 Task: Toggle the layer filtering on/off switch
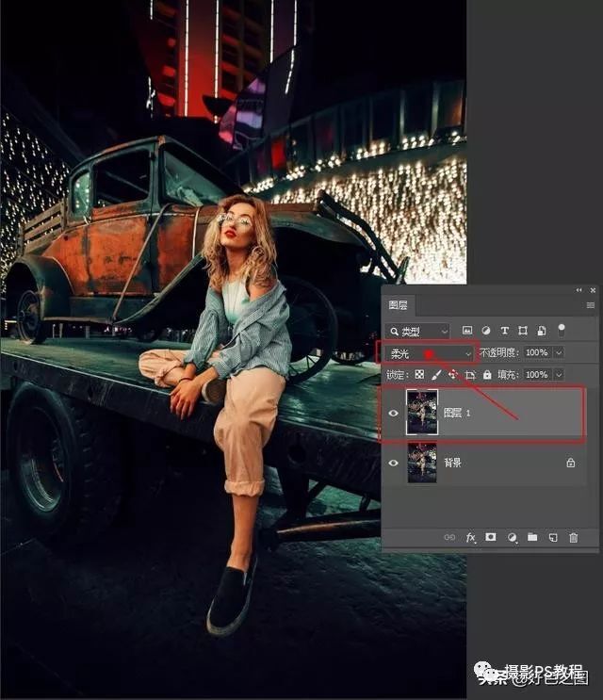tap(562, 330)
